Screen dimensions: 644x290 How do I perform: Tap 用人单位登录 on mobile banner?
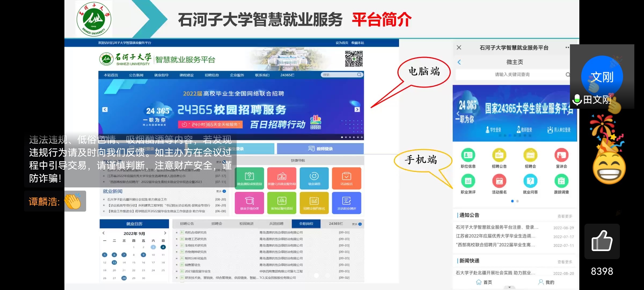click(x=559, y=130)
